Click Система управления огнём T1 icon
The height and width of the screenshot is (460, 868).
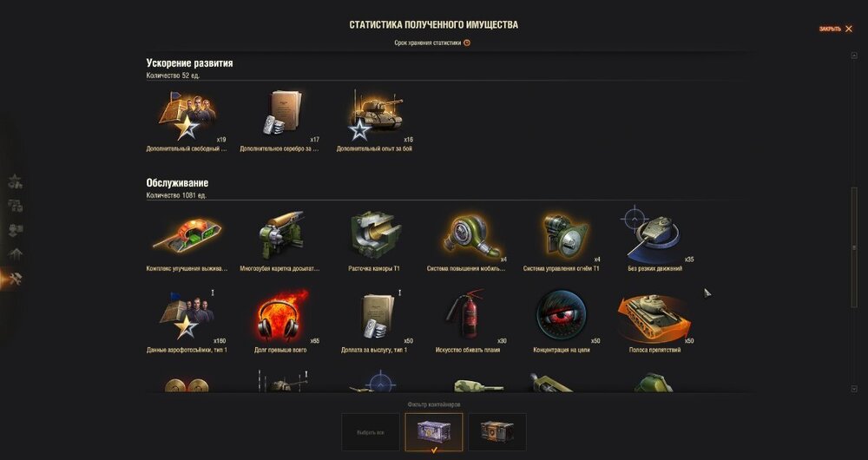tap(563, 236)
